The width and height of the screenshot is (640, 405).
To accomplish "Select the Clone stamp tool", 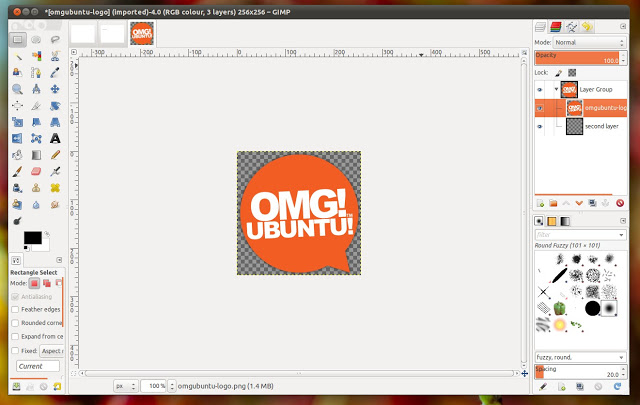I will point(36,188).
